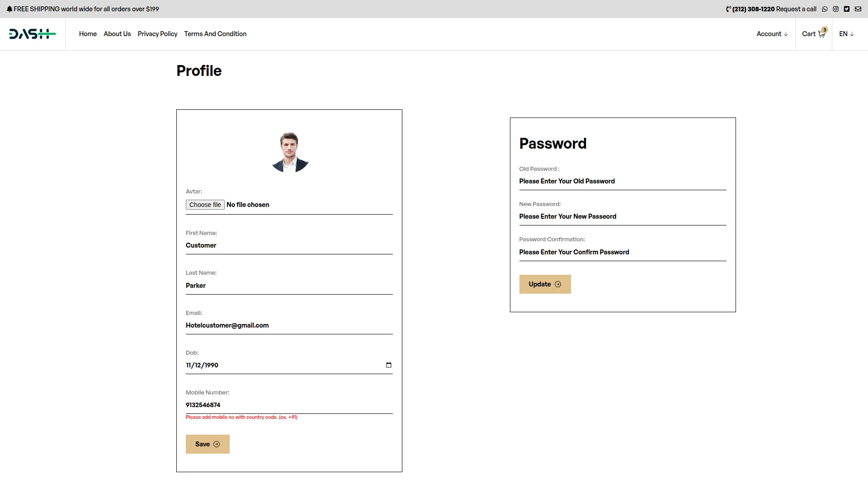Image resolution: width=868 pixels, height=488 pixels.
Task: Click the Update password button
Action: coord(545,284)
